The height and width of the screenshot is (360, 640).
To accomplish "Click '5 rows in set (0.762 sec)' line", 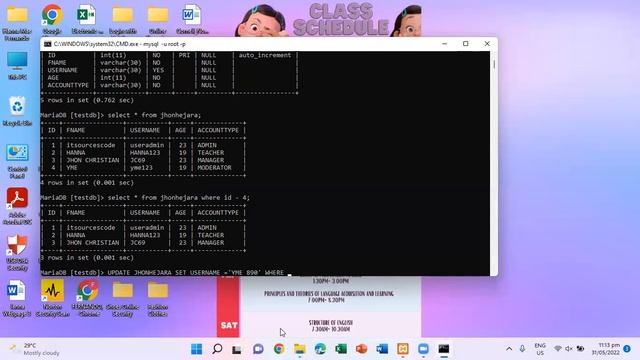I will click(x=87, y=100).
